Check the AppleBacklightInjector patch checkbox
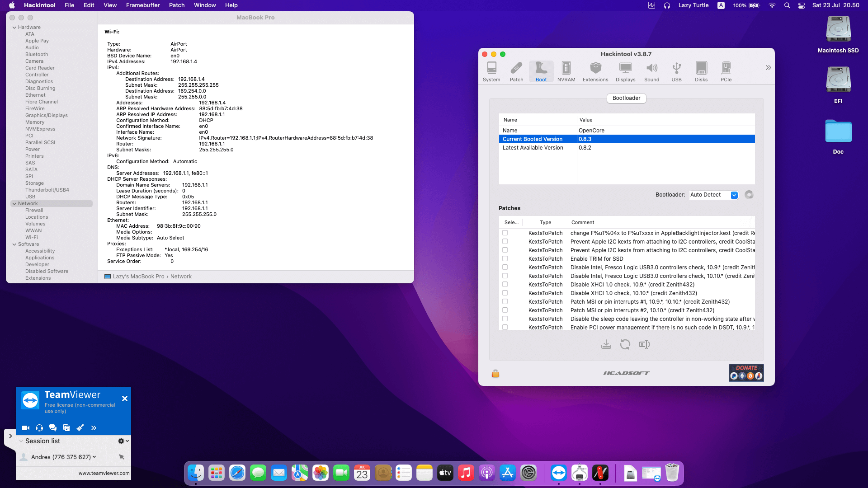 click(505, 233)
